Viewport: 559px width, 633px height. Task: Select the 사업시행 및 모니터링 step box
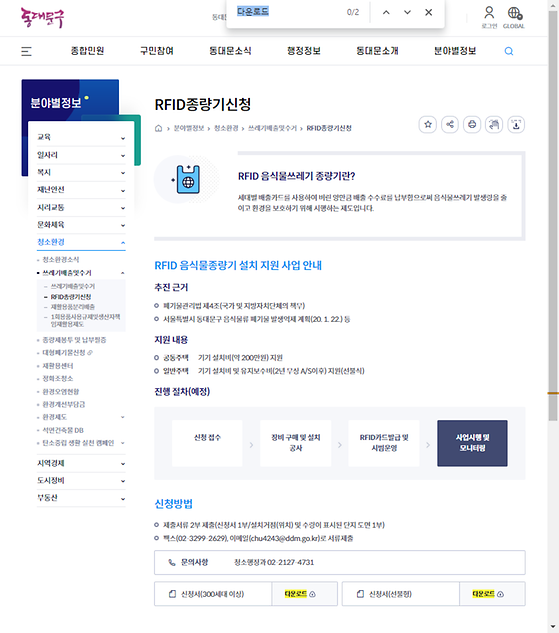[472, 443]
